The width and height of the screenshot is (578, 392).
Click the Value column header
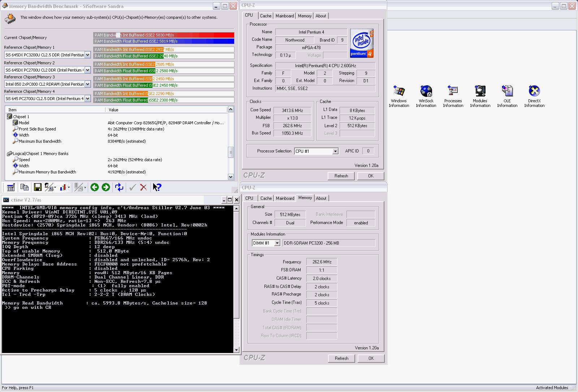(166, 110)
